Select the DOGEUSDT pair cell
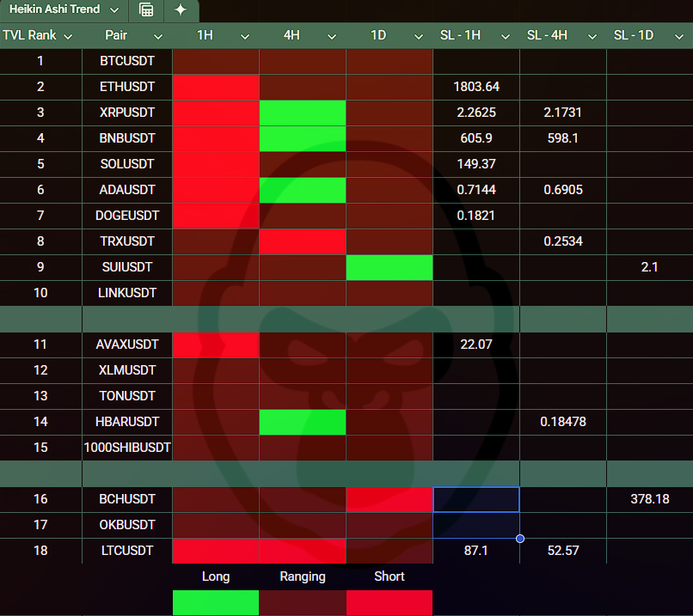This screenshot has width=693, height=616. point(127,216)
